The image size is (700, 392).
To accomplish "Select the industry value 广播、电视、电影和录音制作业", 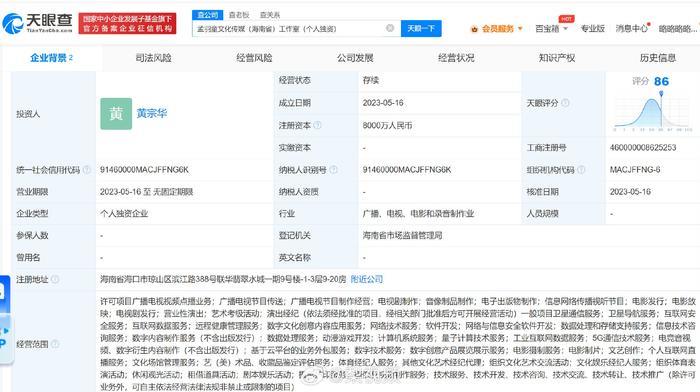I will tap(418, 213).
